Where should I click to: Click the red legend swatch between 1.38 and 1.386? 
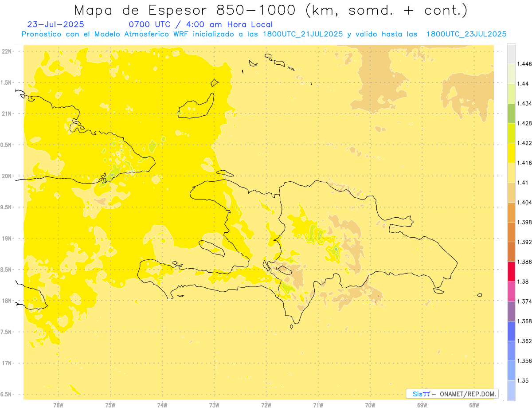coord(511,271)
